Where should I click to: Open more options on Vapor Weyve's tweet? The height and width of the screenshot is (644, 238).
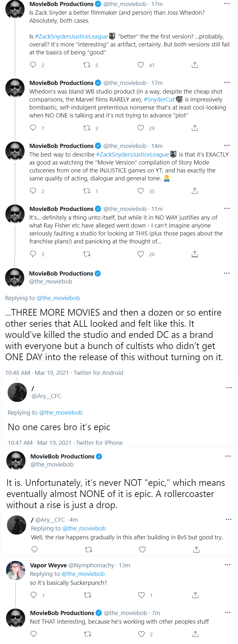point(227,565)
